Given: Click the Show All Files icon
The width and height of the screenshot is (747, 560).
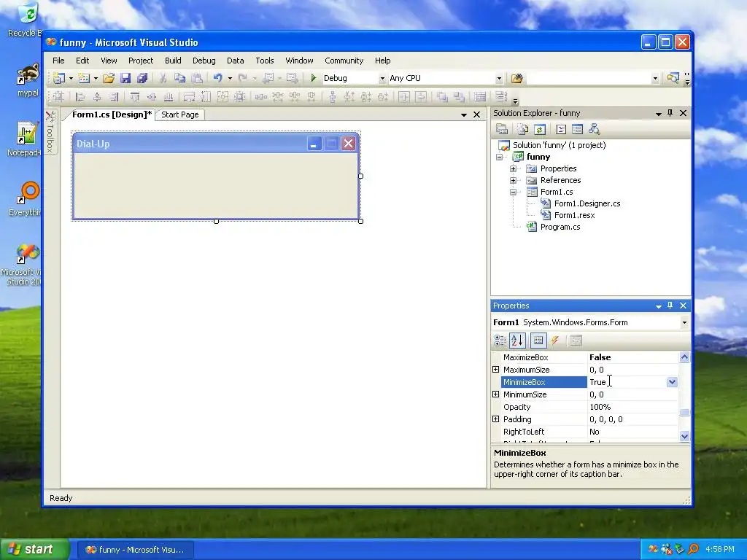Looking at the screenshot, I should tap(522, 129).
